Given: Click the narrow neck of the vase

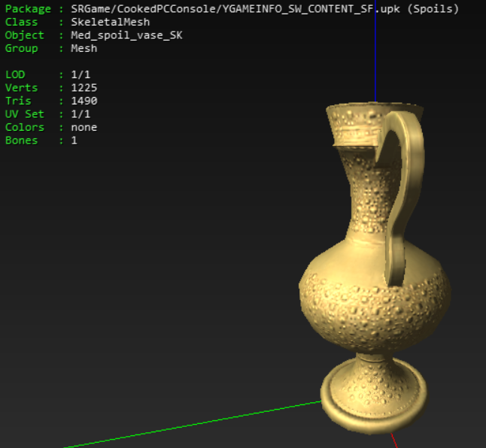Looking at the screenshot, I should [x=367, y=192].
